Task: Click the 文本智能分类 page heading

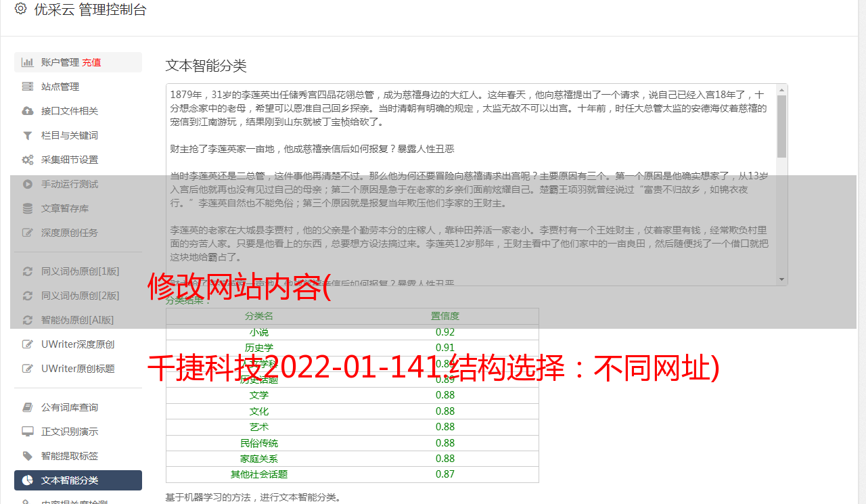Action: point(206,66)
